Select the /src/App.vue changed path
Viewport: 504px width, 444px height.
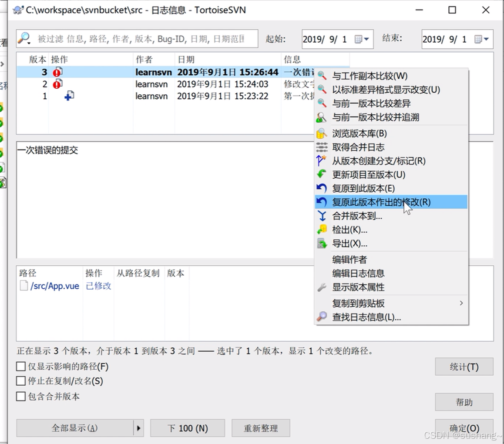coord(55,286)
